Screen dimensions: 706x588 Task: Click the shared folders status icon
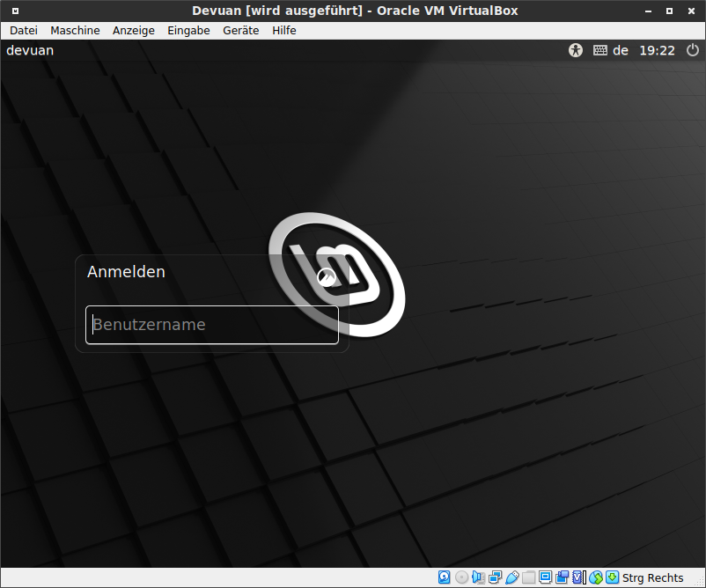[528, 577]
